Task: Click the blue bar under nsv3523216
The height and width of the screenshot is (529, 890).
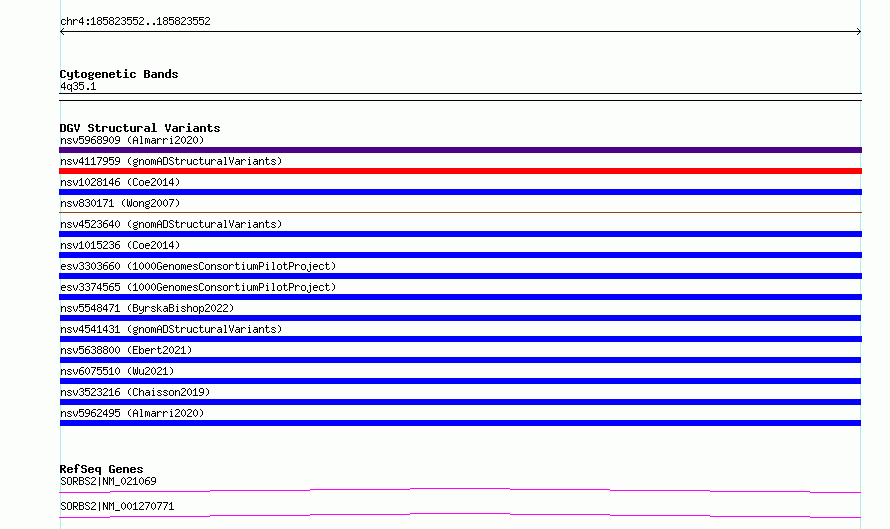Action: coord(460,402)
